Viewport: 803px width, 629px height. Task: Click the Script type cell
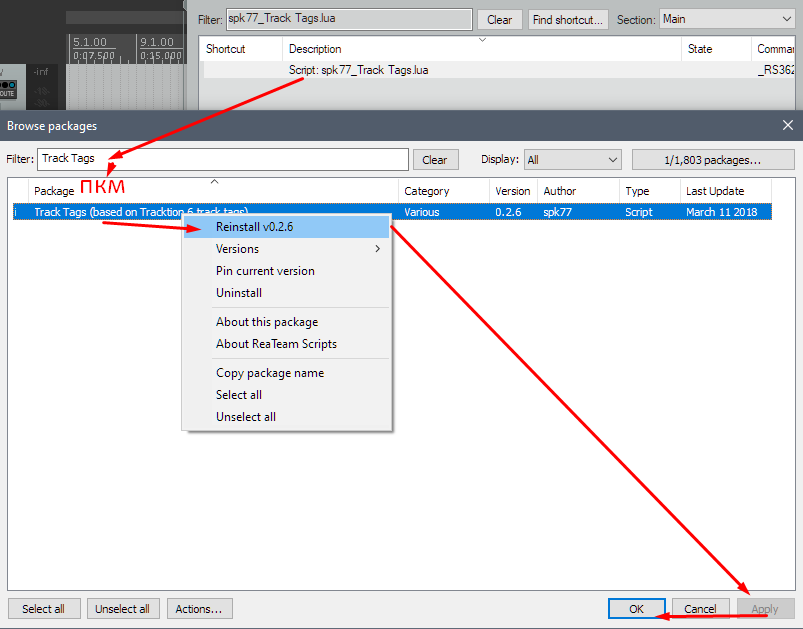point(639,212)
